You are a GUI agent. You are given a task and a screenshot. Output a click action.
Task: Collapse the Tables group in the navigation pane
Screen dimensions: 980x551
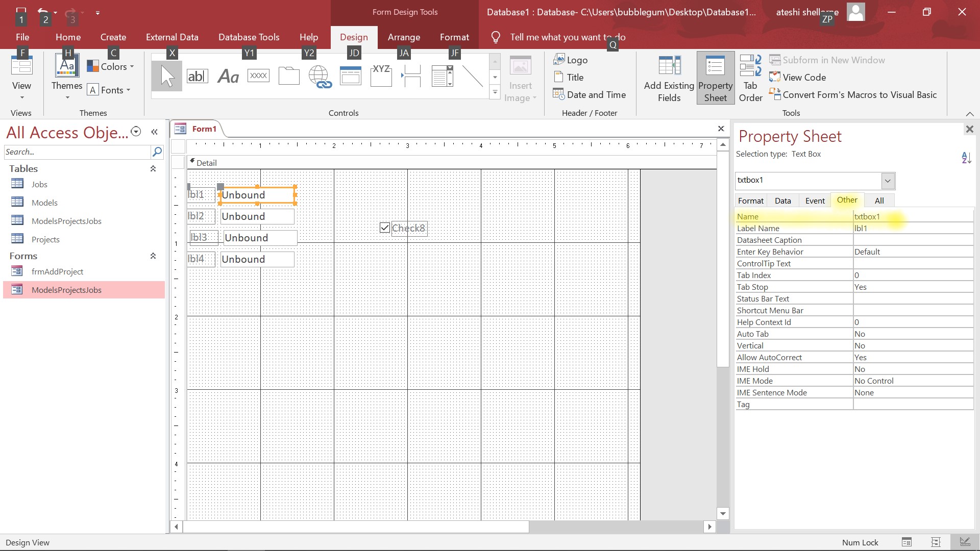[153, 169]
